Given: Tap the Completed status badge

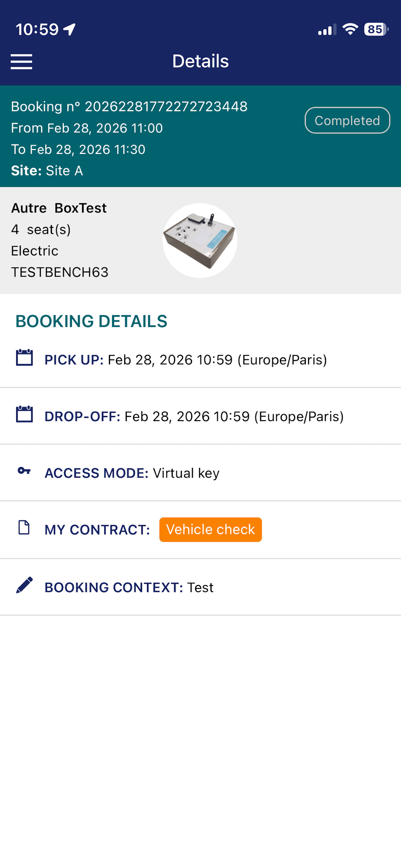Looking at the screenshot, I should coord(347,120).
